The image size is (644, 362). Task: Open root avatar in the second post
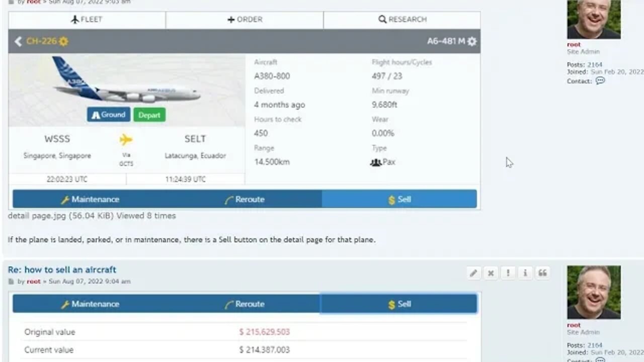[x=594, y=292]
